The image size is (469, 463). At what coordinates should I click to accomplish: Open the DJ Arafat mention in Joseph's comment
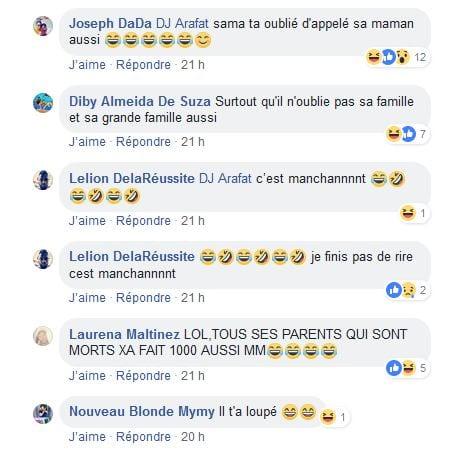[182, 24]
